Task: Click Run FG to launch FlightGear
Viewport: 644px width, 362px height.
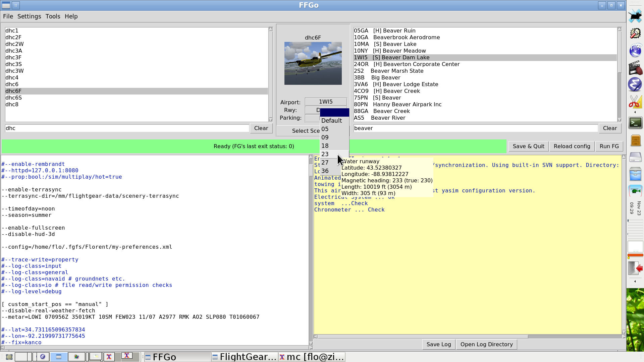Action: click(x=609, y=146)
